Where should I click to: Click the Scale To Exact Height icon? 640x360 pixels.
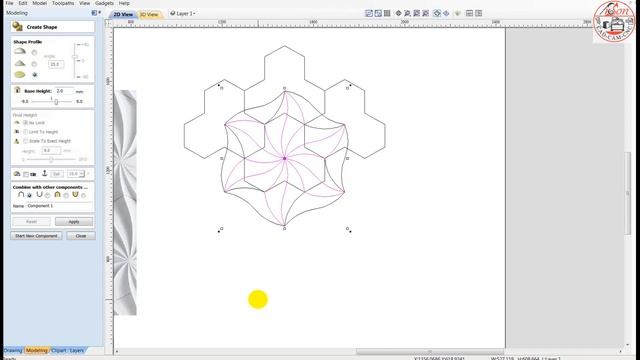(17, 141)
